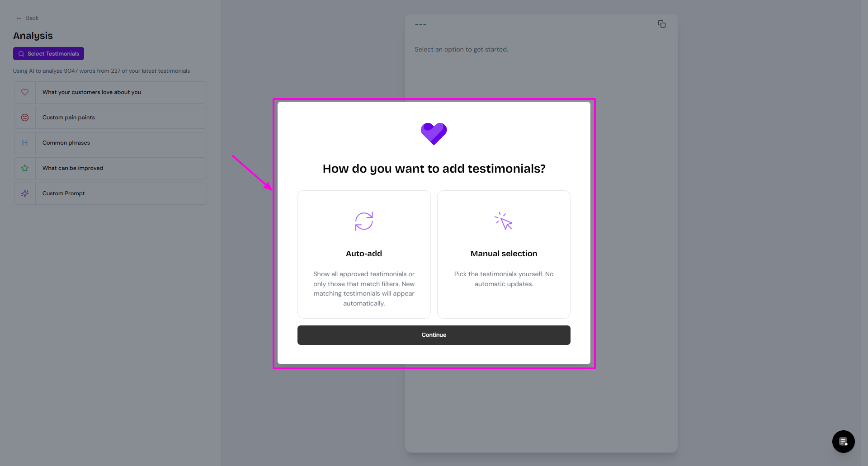
Task: Click the Auto-add sync arrows icon
Action: [x=364, y=221]
